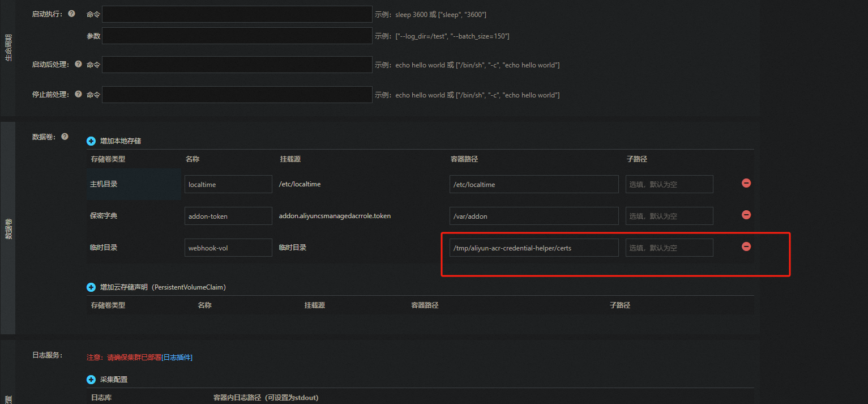This screenshot has height=404, width=868.
Task: Remove the localtime volume row
Action: 746,184
